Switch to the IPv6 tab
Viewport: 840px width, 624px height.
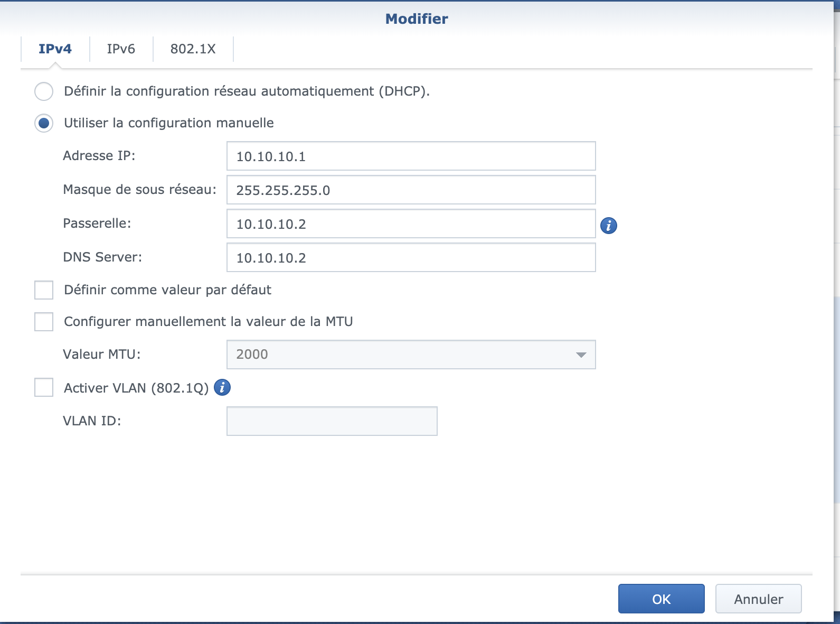click(121, 49)
